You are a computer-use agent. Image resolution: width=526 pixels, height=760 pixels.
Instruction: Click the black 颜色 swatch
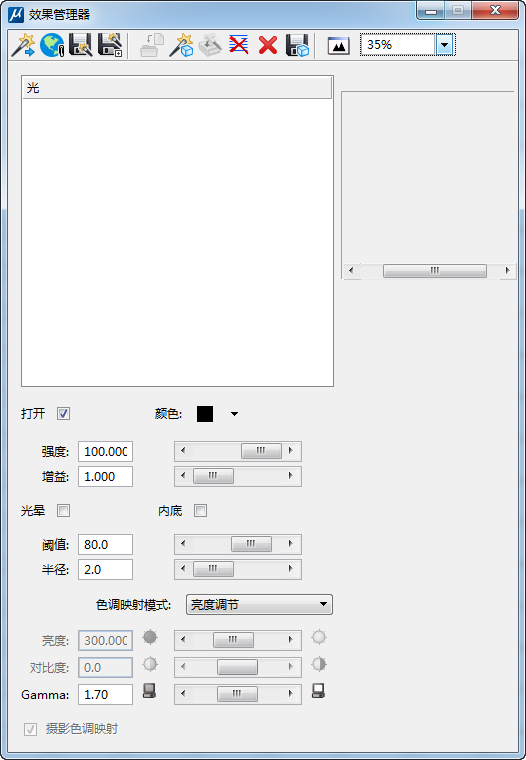click(x=205, y=414)
